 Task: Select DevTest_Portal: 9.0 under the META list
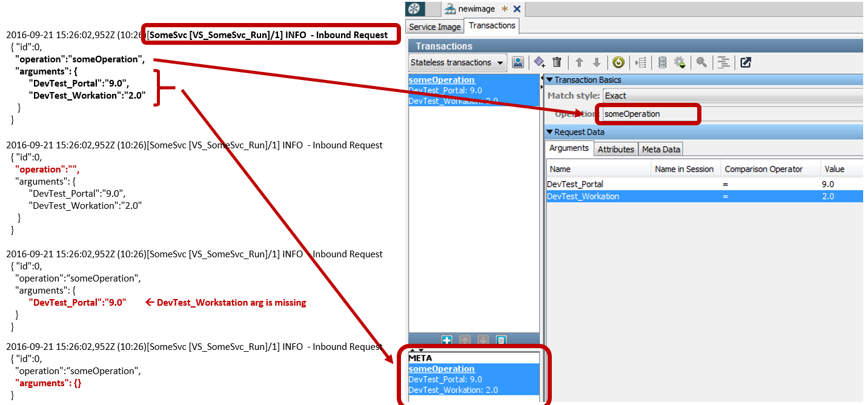[x=445, y=380]
